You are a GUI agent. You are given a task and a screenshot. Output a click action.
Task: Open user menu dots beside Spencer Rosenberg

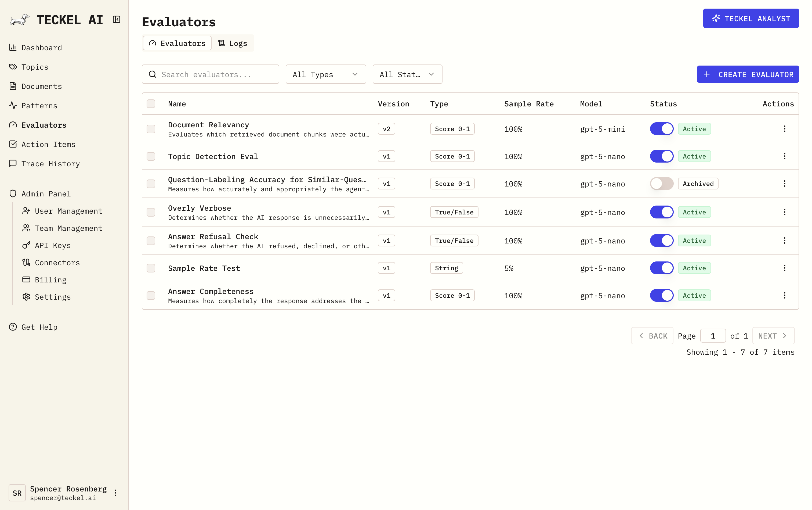(x=115, y=493)
